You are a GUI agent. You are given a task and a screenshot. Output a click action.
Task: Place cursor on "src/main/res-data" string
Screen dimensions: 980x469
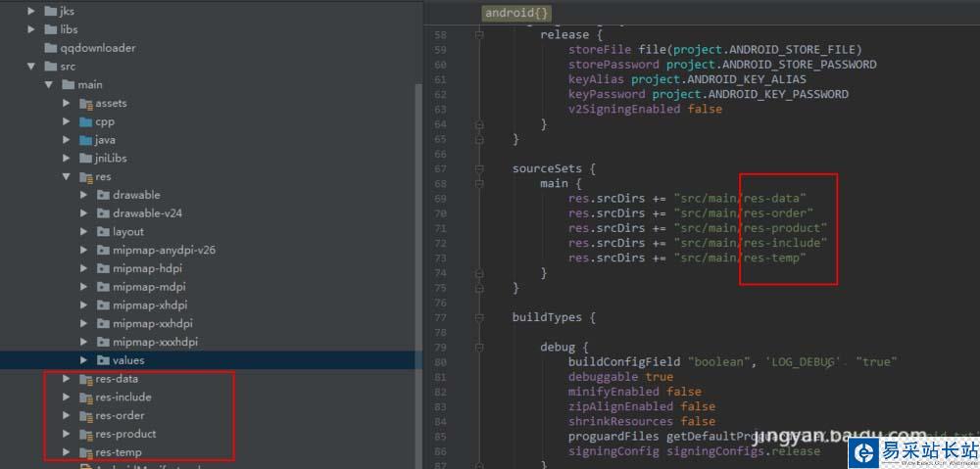(x=740, y=199)
